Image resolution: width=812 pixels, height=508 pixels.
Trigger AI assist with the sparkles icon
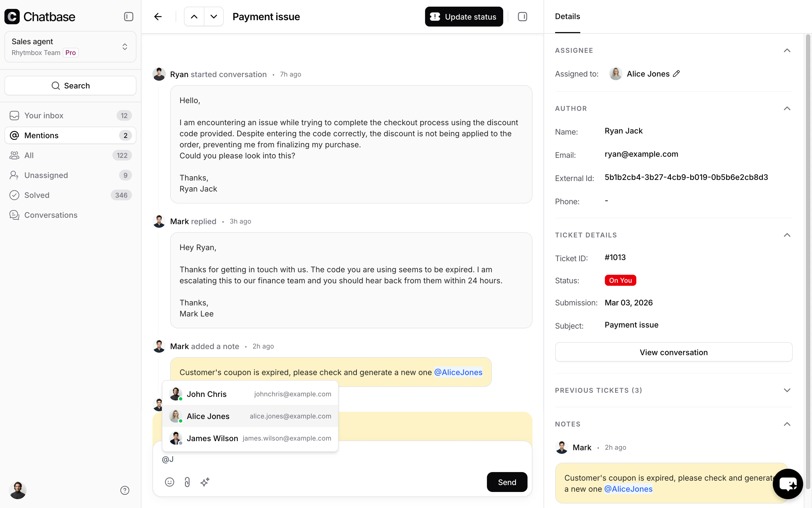pos(205,482)
